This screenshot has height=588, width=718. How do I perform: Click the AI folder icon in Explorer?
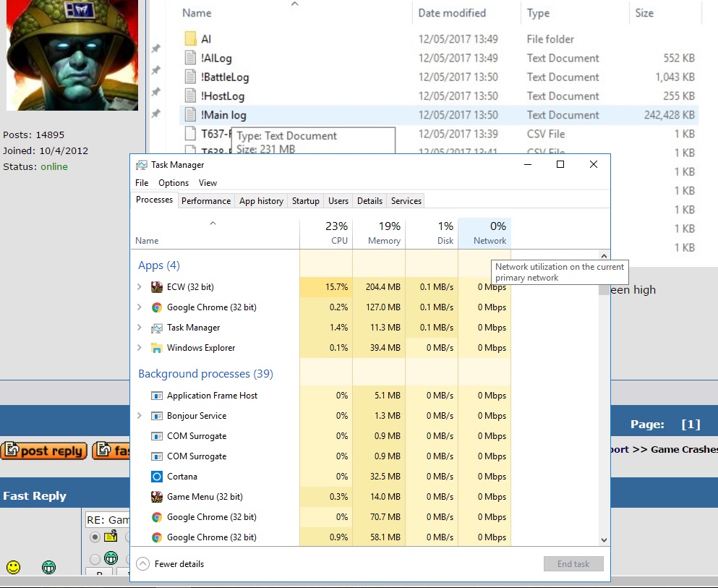tap(190, 38)
